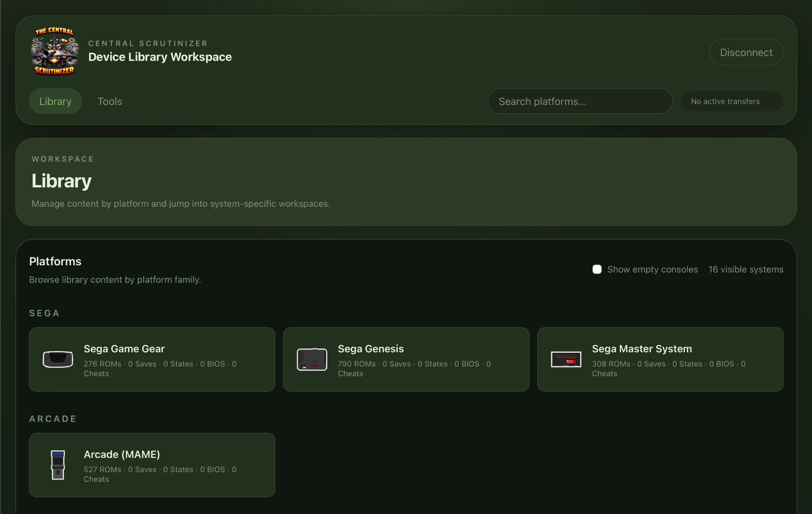Enable the Show empty consoles checkbox
The width and height of the screenshot is (812, 514).
click(597, 269)
